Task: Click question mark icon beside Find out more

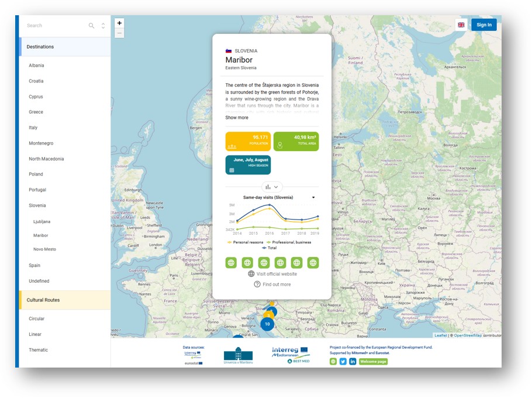Action: tap(257, 284)
